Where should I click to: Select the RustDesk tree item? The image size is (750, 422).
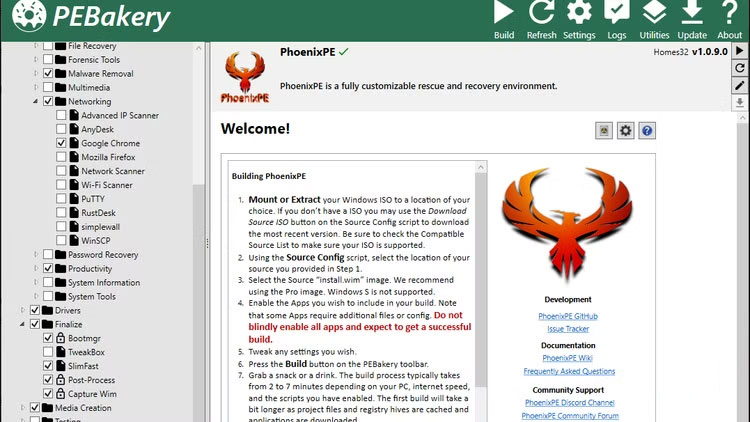tap(98, 213)
